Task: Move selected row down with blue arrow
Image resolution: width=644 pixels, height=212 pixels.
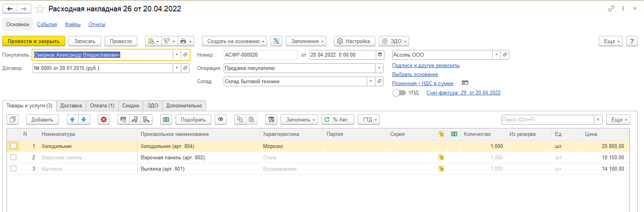Action: (84, 119)
